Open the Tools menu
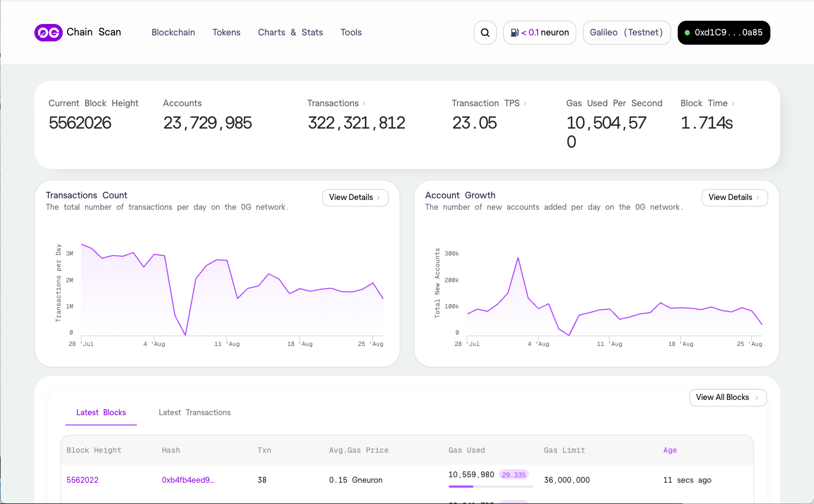 coord(351,33)
